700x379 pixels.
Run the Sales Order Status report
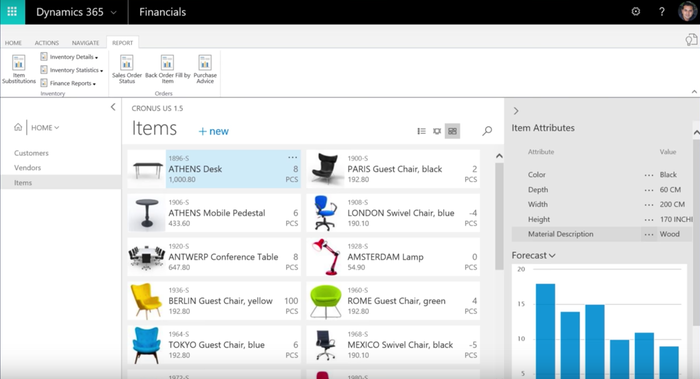point(127,69)
